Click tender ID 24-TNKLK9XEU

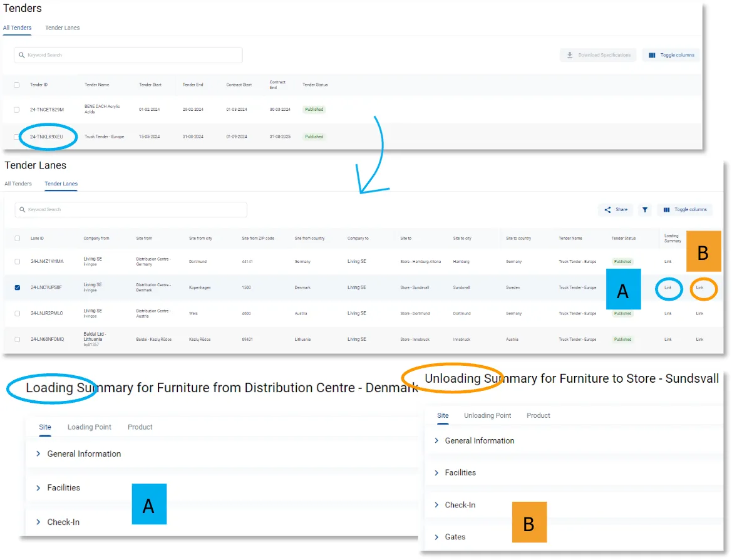point(46,137)
